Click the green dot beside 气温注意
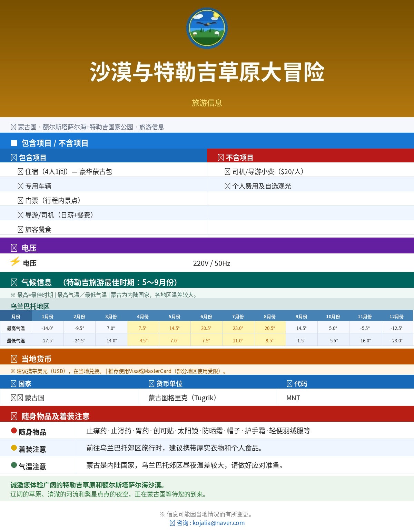Screen dimensions: 414x532 pos(14,465)
